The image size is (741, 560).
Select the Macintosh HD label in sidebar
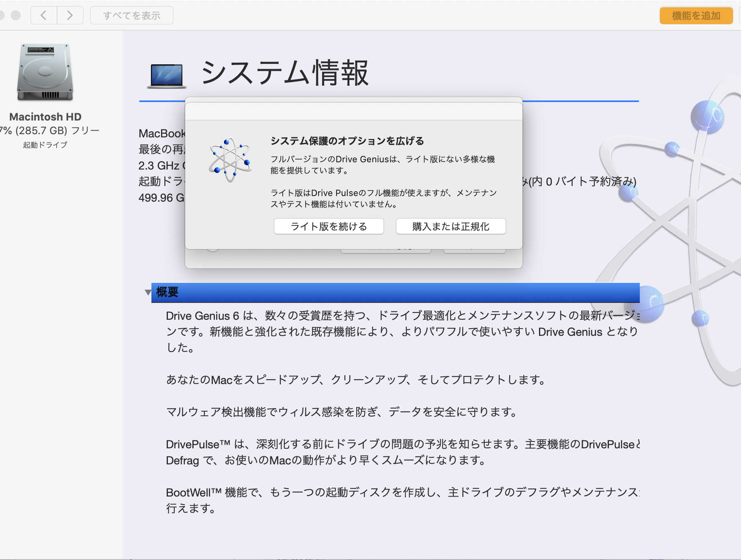(x=45, y=117)
